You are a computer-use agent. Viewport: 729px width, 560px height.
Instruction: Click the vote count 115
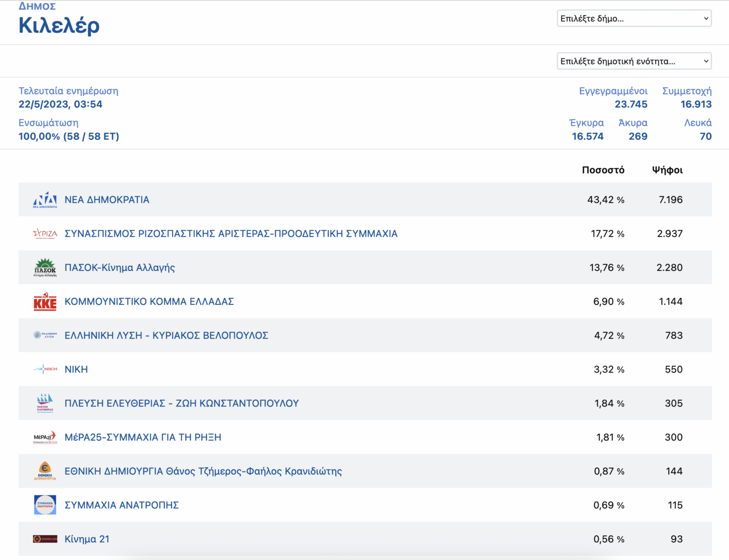[675, 505]
